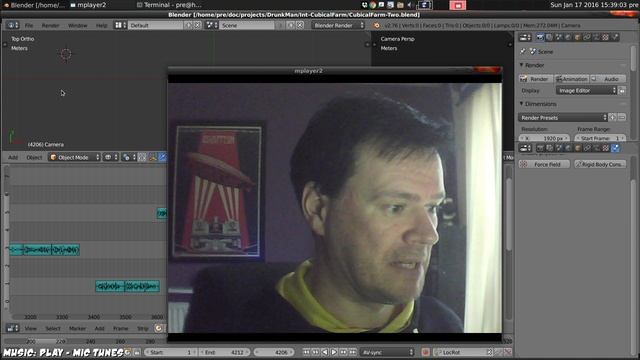Viewport: 640px width, 360px height.
Task: Click the timeline Start frame field
Action: [x=170, y=352]
